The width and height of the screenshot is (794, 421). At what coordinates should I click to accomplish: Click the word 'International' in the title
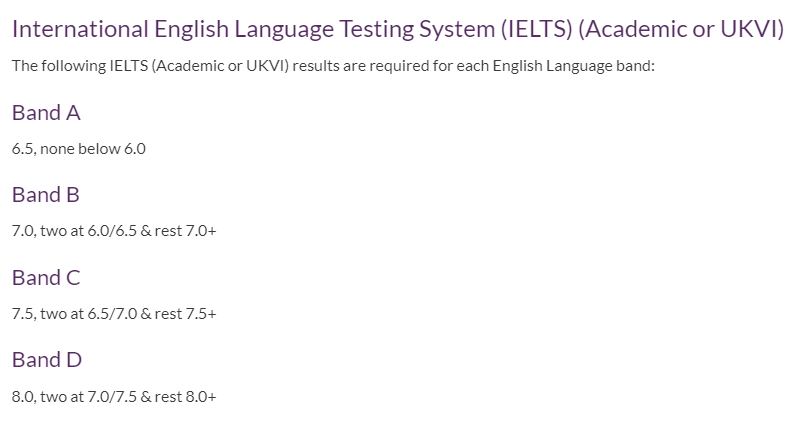tap(80, 29)
